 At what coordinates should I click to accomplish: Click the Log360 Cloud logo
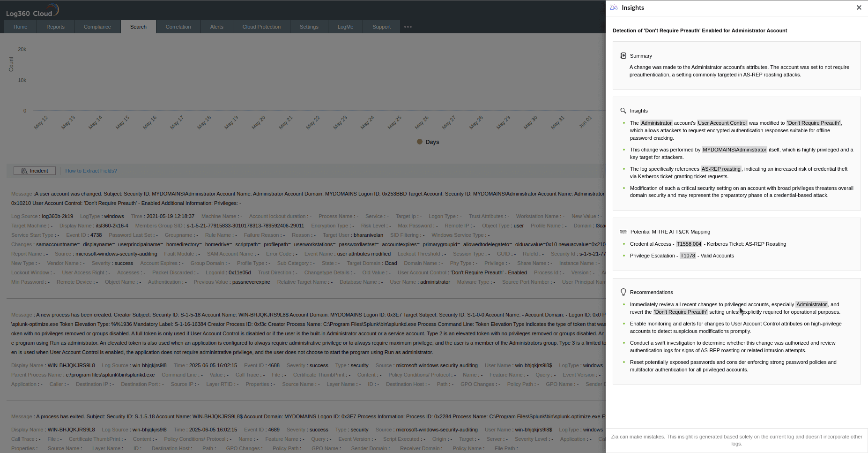[x=32, y=10]
